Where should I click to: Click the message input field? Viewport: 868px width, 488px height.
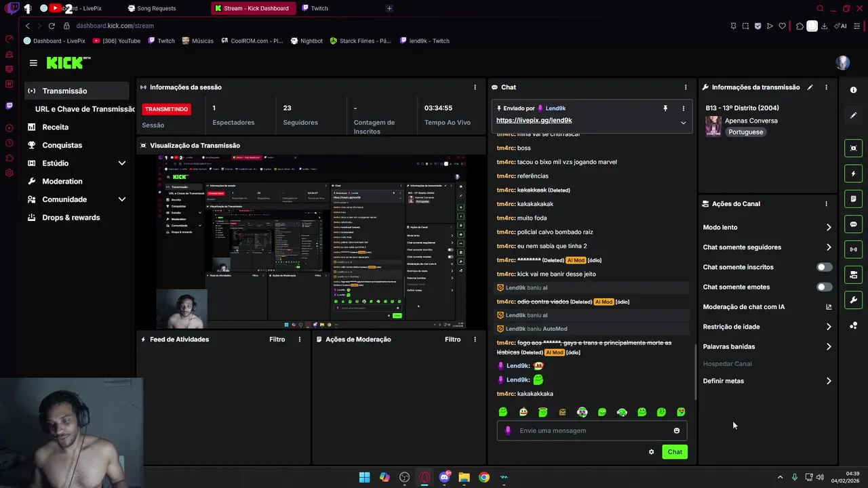[x=592, y=431]
